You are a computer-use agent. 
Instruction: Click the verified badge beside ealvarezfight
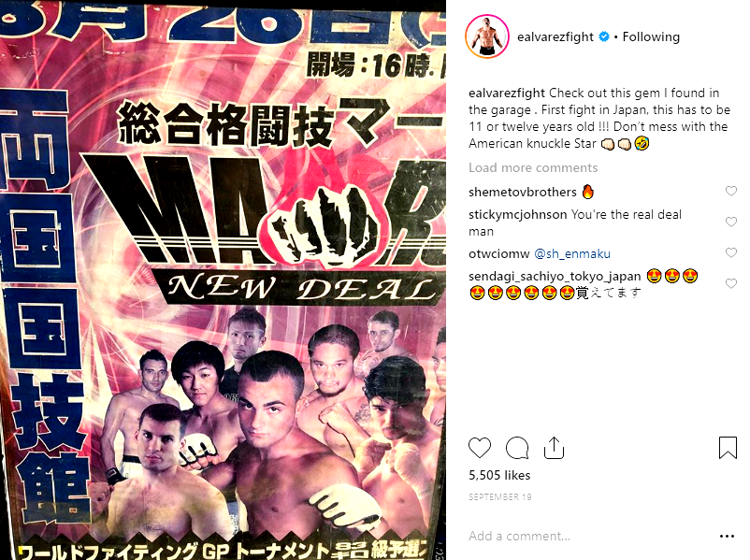[x=604, y=36]
